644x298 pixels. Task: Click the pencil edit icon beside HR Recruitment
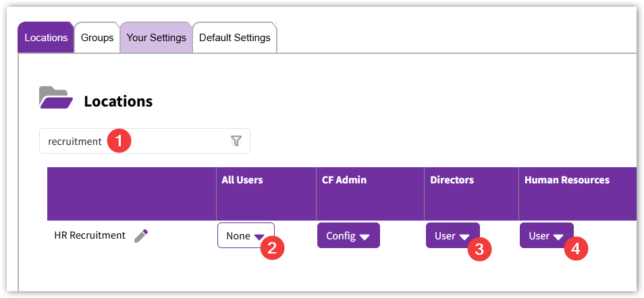[140, 235]
